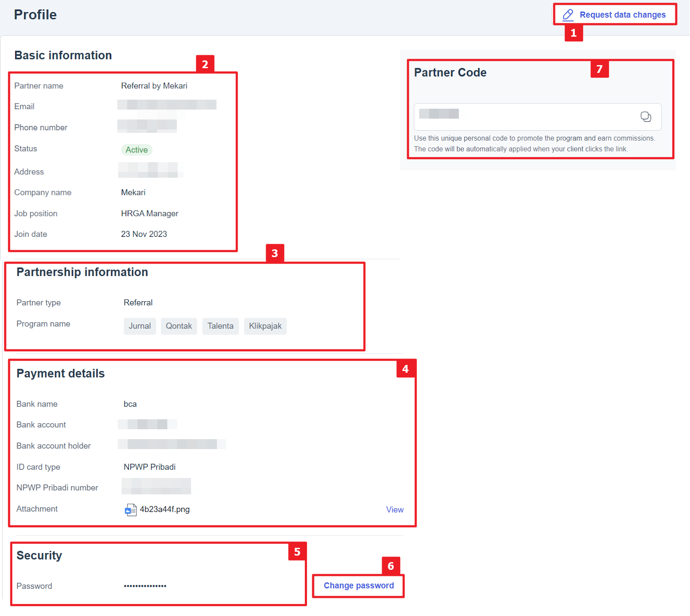
Task: Click the 23 Nov 2023 join date
Action: pyautogui.click(x=144, y=234)
